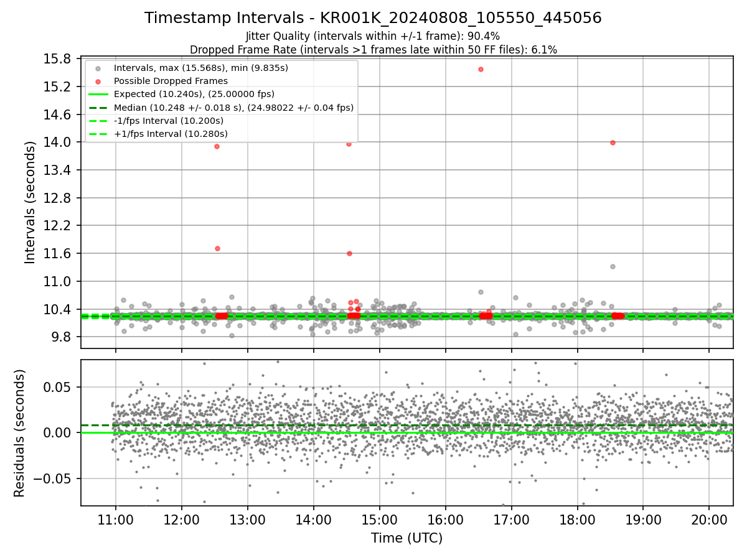747x560 pixels.
Task: Click the 'Intervals (seconds)' y-axis label
Action: point(31,202)
